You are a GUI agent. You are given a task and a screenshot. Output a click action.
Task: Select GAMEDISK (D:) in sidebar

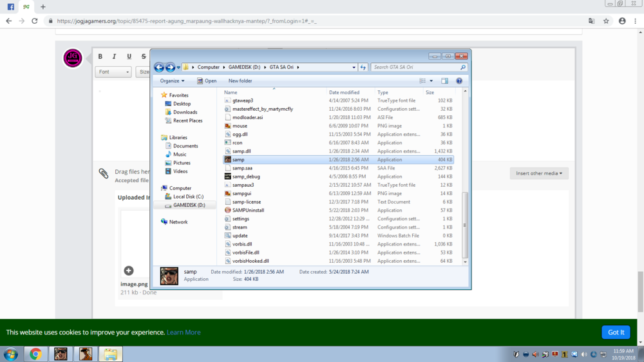tap(185, 205)
